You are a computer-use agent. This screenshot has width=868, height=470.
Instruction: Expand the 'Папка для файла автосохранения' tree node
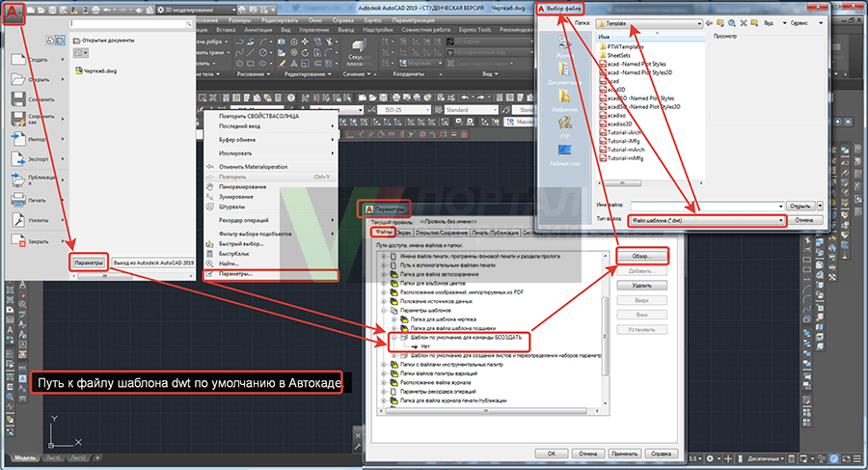[x=384, y=274]
